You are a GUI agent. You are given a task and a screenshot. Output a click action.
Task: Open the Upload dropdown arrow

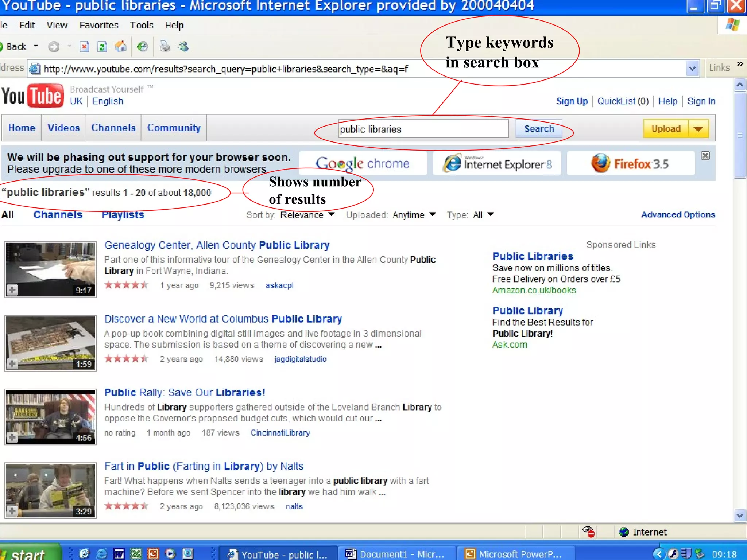coord(698,129)
